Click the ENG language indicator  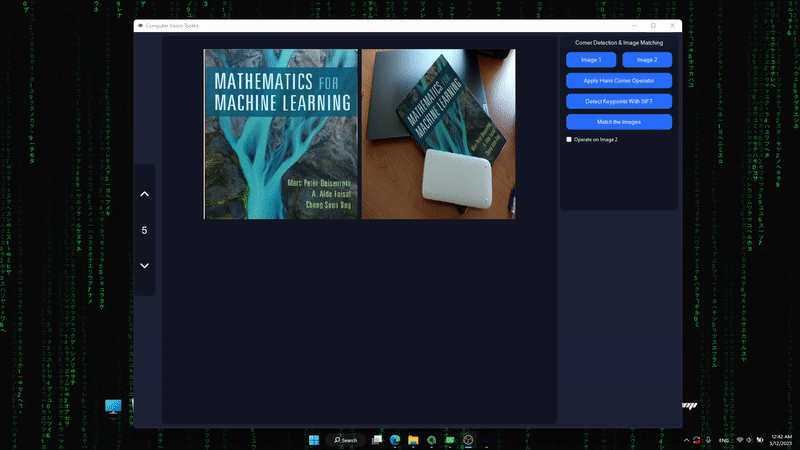pos(724,440)
